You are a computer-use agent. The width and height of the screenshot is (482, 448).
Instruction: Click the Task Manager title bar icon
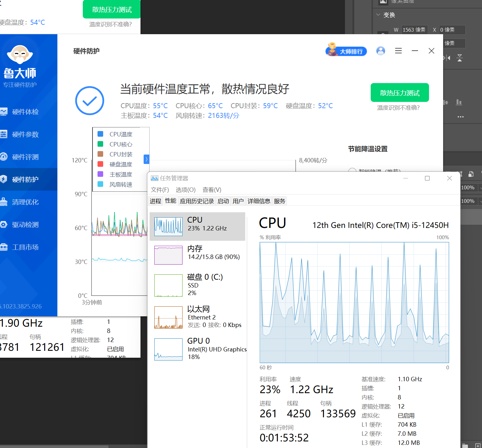(154, 178)
